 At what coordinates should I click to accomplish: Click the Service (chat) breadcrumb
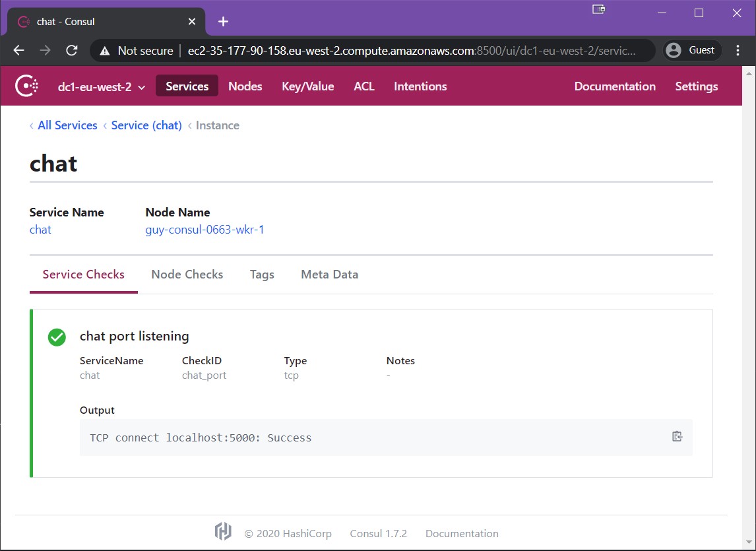click(146, 125)
